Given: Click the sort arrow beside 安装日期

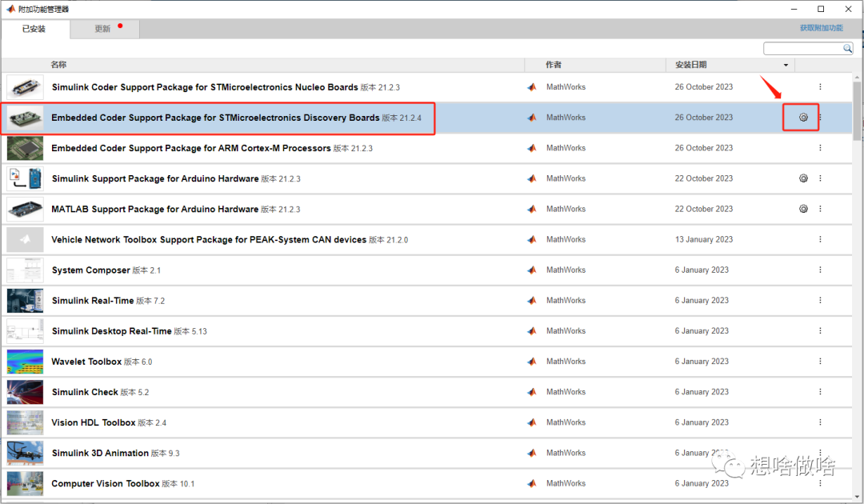Looking at the screenshot, I should [786, 65].
